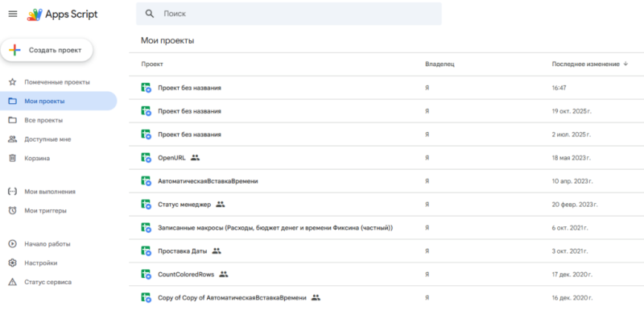Sort by Последнее изменение column
The height and width of the screenshot is (327, 644).
(x=586, y=64)
